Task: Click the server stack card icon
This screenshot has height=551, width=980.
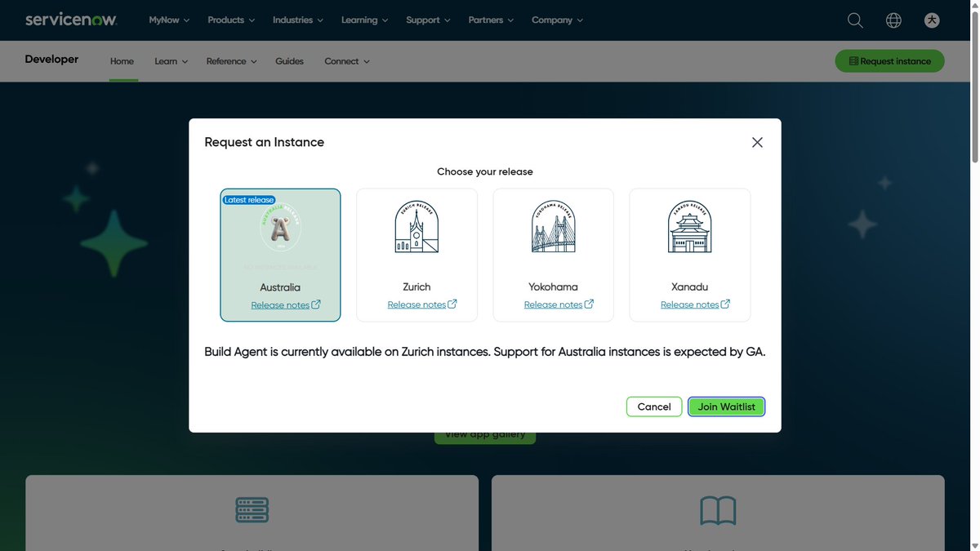Action: (x=252, y=510)
